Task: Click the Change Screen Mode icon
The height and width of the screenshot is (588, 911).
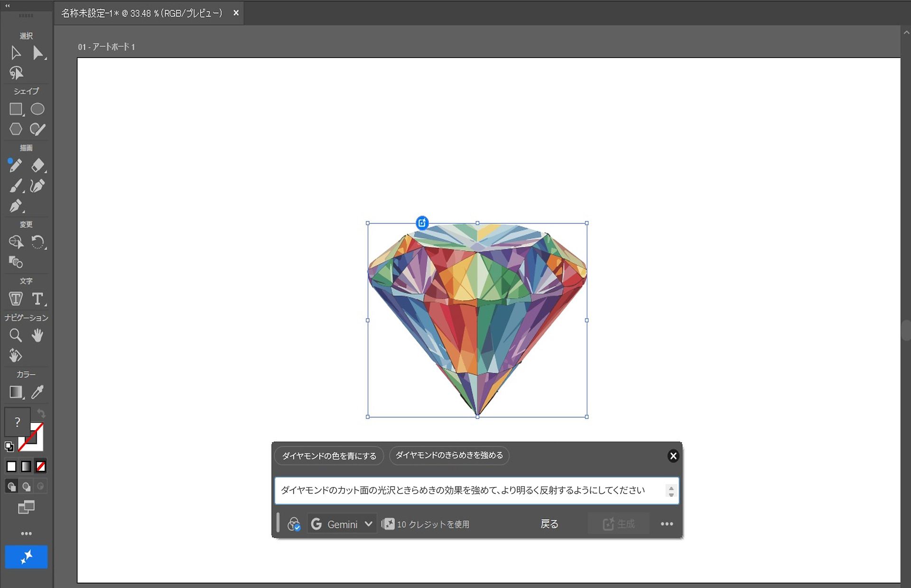Action: coord(26,507)
